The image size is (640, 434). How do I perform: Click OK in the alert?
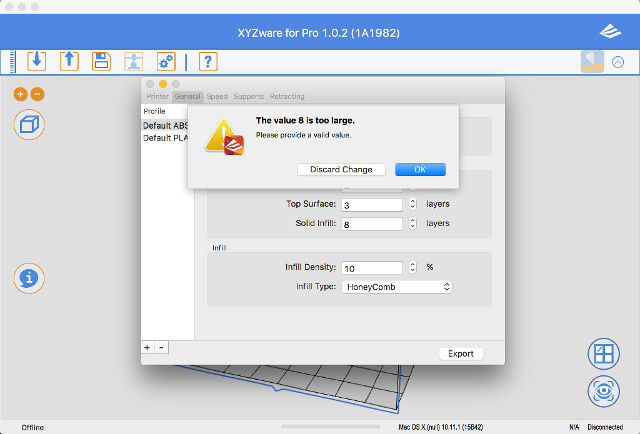click(x=420, y=169)
